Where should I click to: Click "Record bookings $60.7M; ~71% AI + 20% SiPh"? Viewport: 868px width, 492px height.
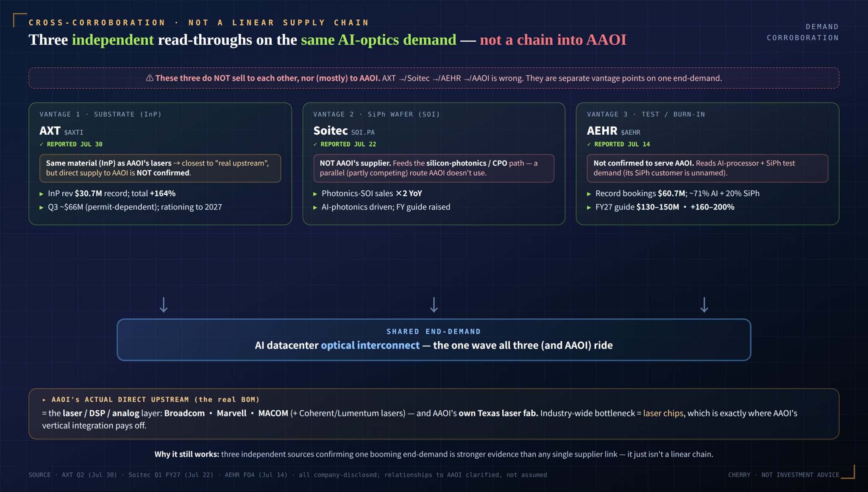[x=677, y=193]
